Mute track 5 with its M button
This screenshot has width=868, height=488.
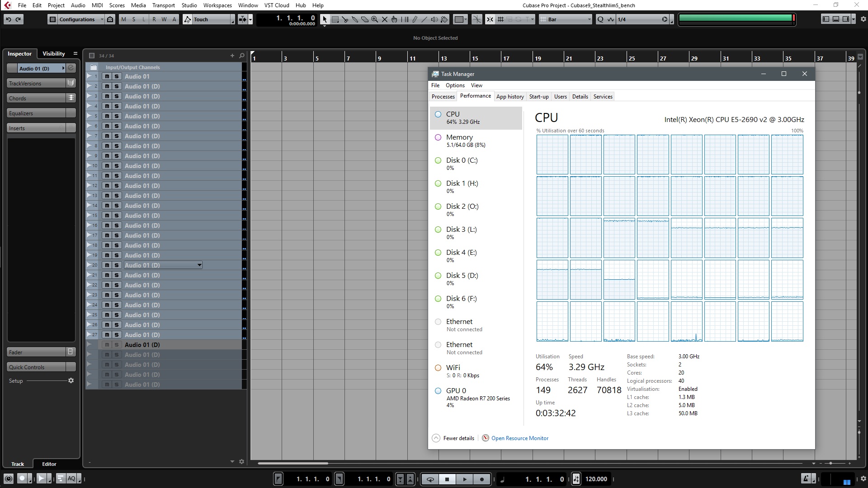point(107,116)
